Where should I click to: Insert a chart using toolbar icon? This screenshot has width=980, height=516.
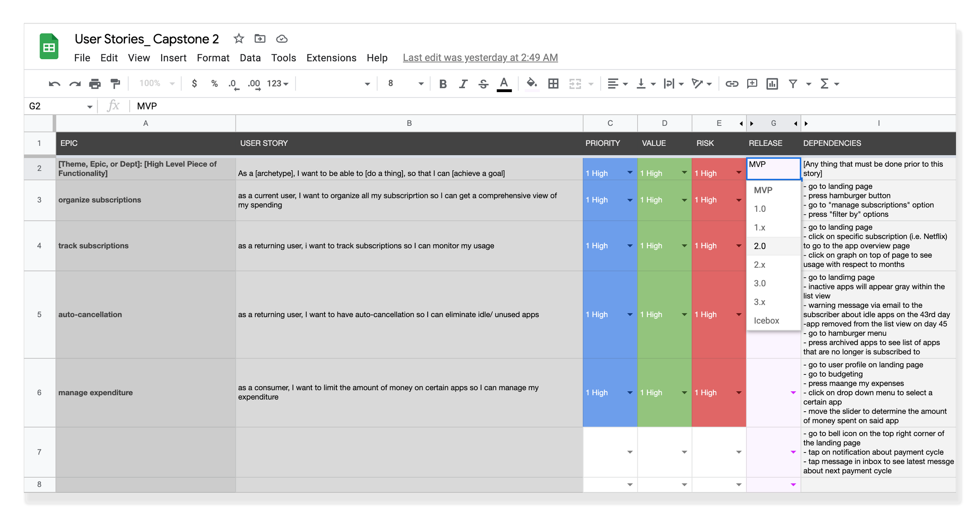[x=772, y=84]
